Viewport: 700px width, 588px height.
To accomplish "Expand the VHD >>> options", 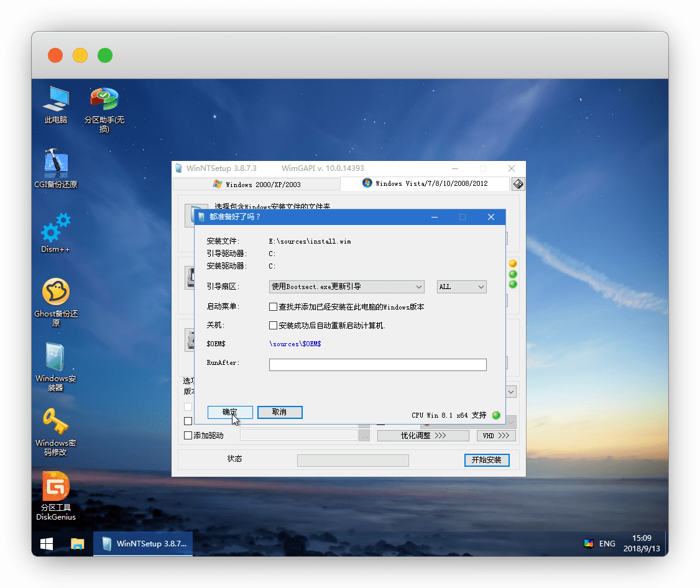I will click(x=496, y=436).
